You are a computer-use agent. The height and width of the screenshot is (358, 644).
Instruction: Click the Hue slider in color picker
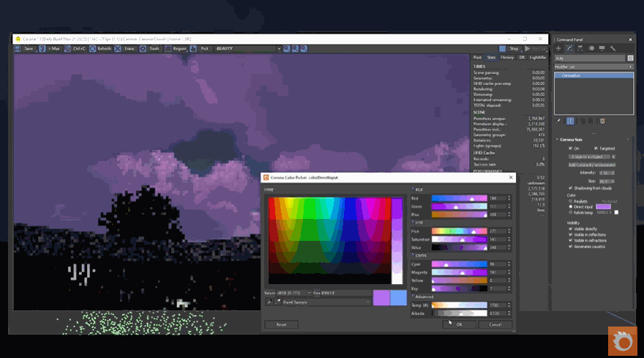point(457,231)
